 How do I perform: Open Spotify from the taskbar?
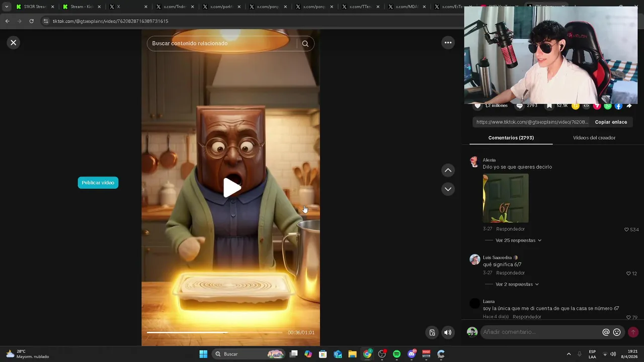coord(396,354)
